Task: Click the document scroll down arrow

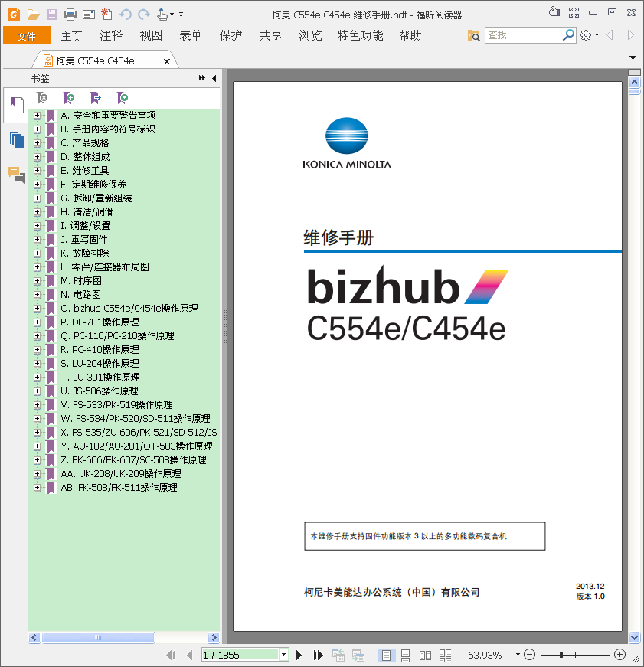Action: click(634, 637)
